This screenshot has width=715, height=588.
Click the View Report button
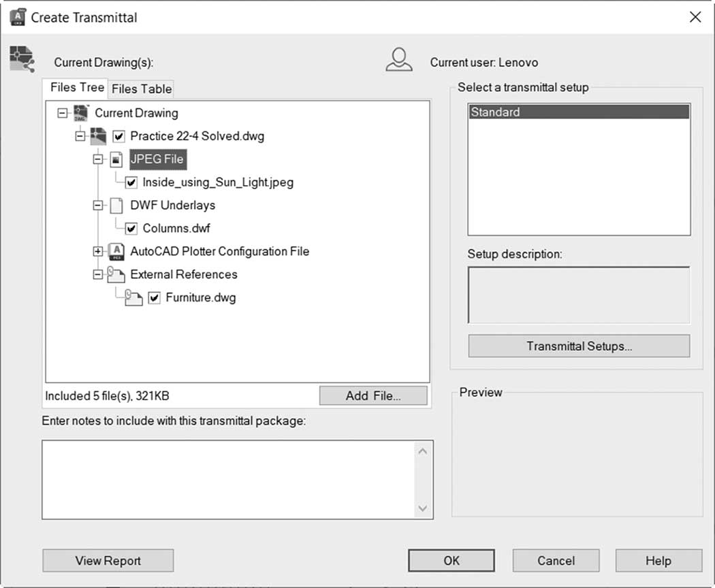[x=108, y=560]
